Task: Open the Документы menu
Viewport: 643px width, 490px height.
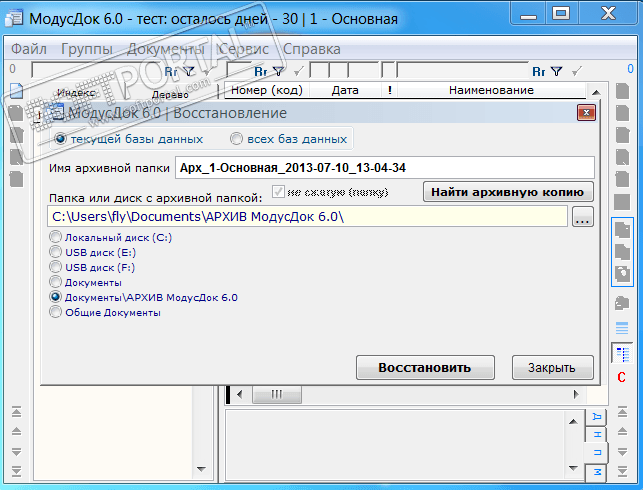Action: pyautogui.click(x=165, y=49)
